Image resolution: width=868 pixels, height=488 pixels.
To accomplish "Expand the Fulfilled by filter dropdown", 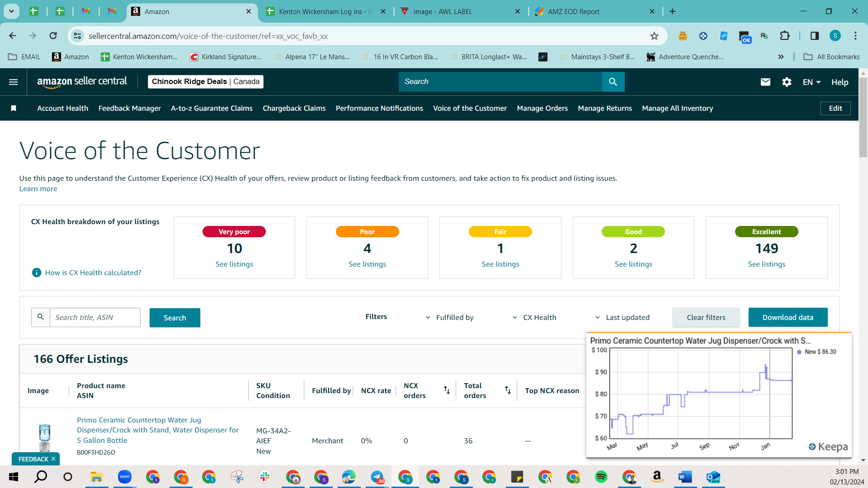I will (x=449, y=318).
